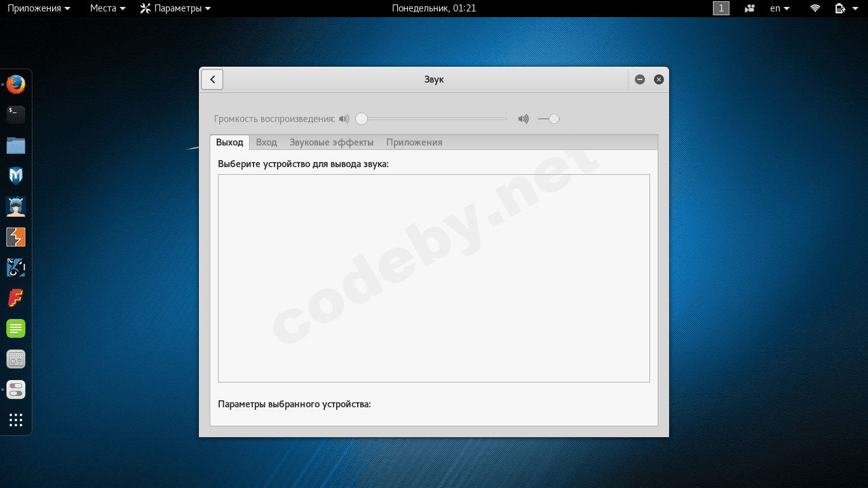
Task: Open Faraday from the dock
Action: point(16,298)
